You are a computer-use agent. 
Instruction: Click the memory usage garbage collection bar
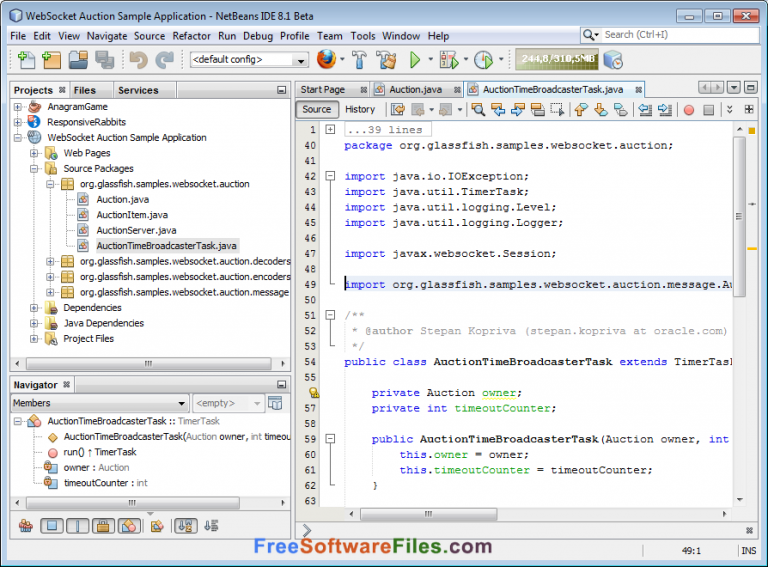557,59
